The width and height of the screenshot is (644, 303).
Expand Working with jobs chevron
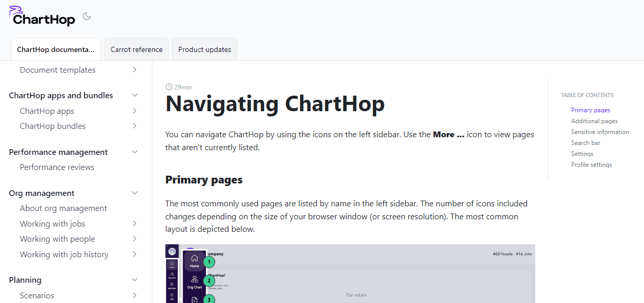(135, 223)
